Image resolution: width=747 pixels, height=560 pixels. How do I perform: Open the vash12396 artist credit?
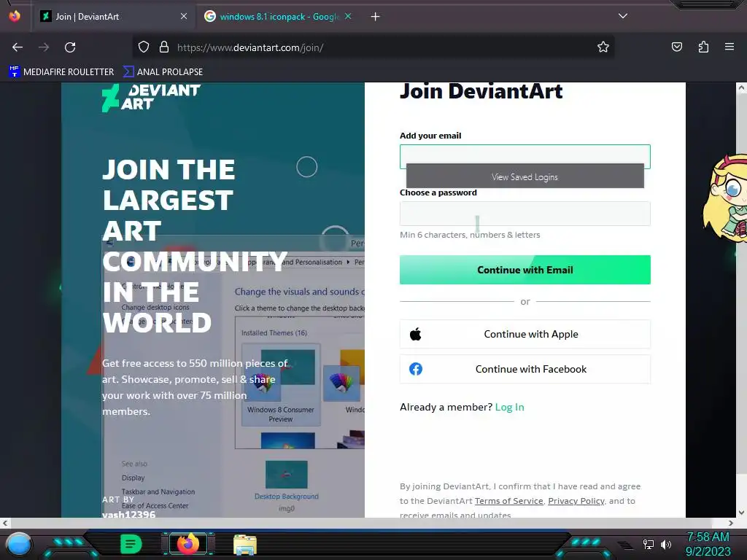point(128,514)
